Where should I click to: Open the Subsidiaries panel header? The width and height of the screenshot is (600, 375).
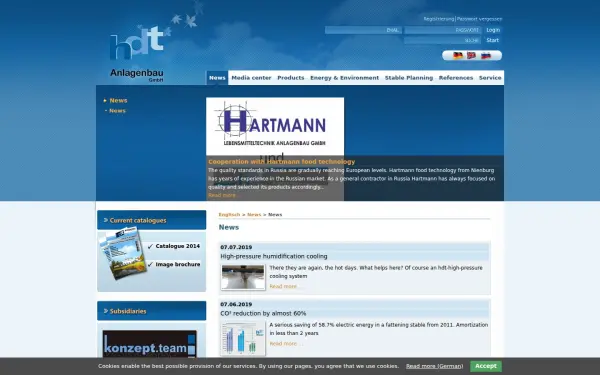pyautogui.click(x=152, y=311)
